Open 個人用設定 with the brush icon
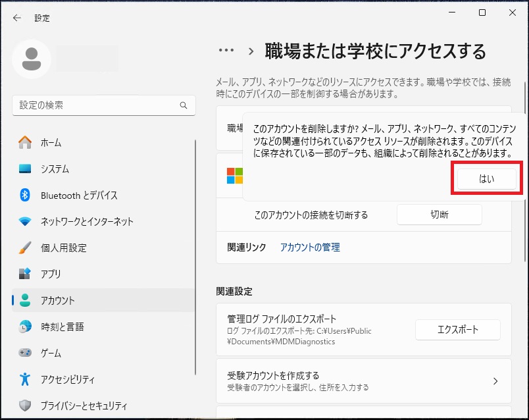 click(x=63, y=248)
